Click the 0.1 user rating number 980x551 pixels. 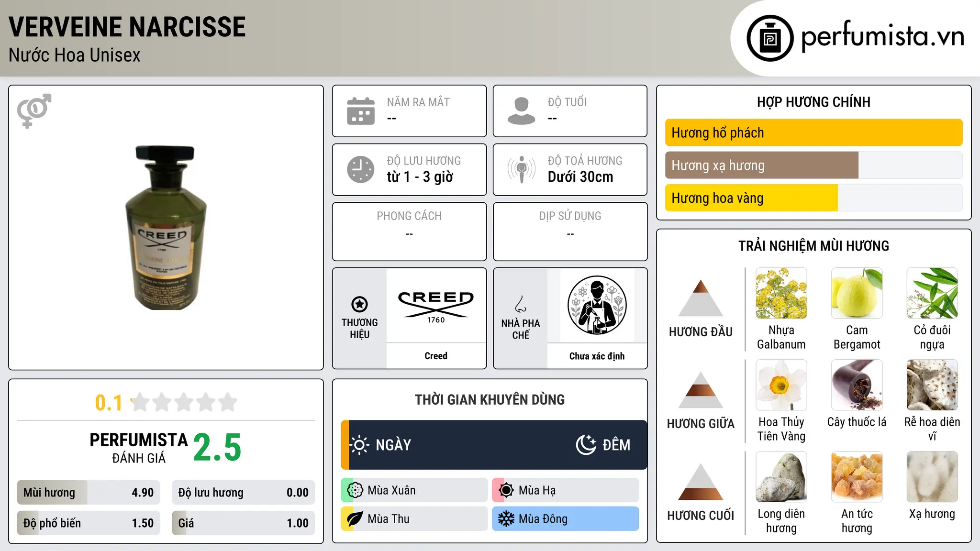109,403
